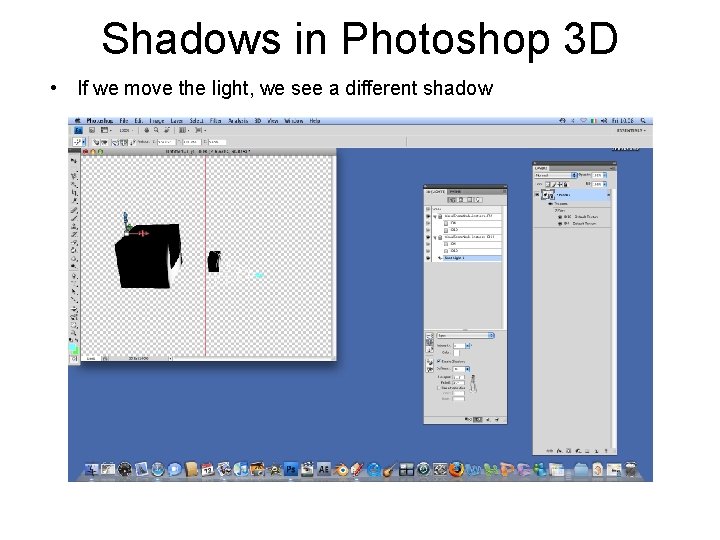Screen dimensions: 720x540
Task: Open the Window menu
Action: 294,121
